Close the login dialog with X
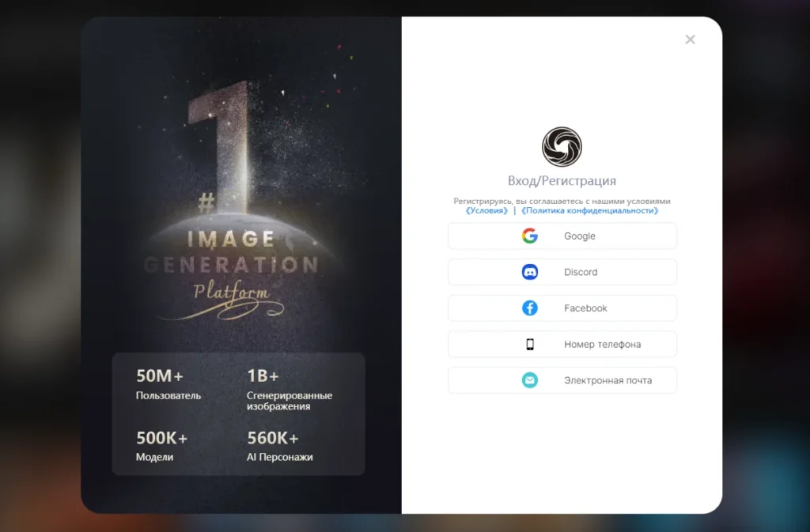 coord(690,40)
